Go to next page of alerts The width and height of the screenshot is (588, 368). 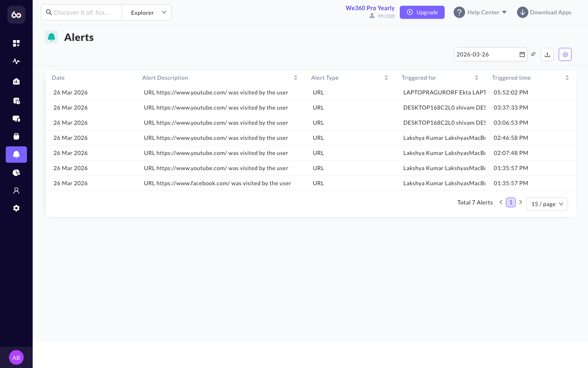pos(521,202)
